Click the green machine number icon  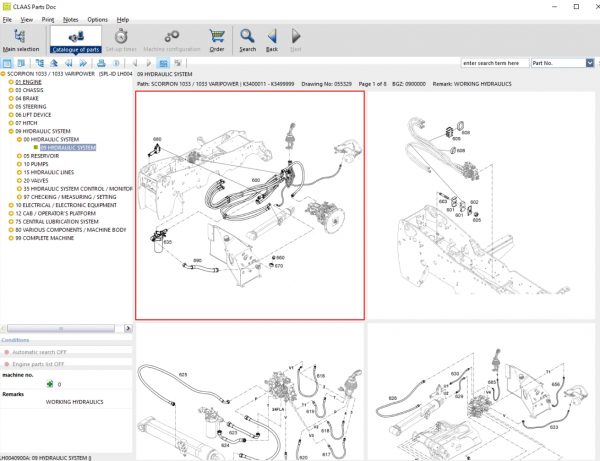pyautogui.click(x=50, y=384)
